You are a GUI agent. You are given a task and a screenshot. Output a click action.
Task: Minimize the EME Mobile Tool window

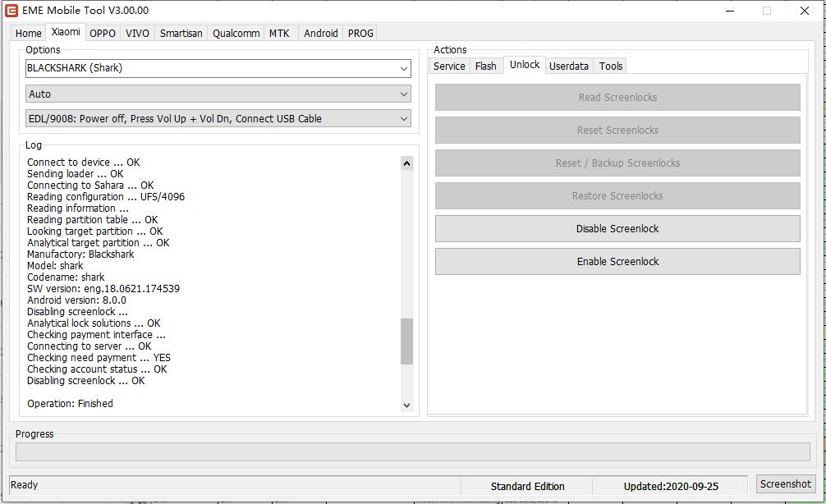[x=730, y=11]
